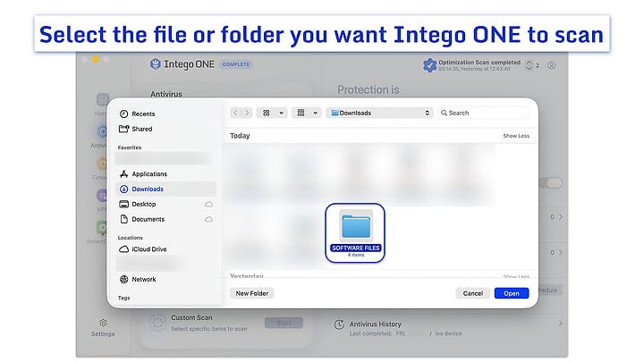Click the Applications icon in sidebar
The width and height of the screenshot is (644, 362).
coord(123,174)
